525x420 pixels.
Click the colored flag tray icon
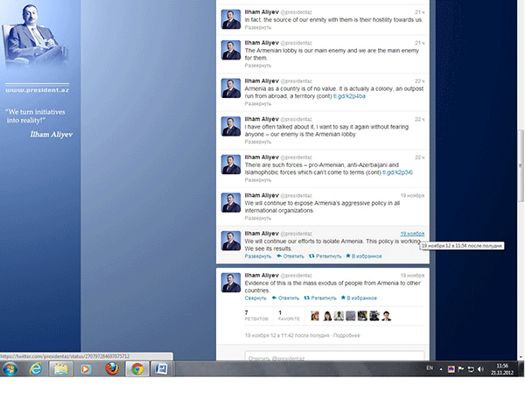tap(451, 369)
